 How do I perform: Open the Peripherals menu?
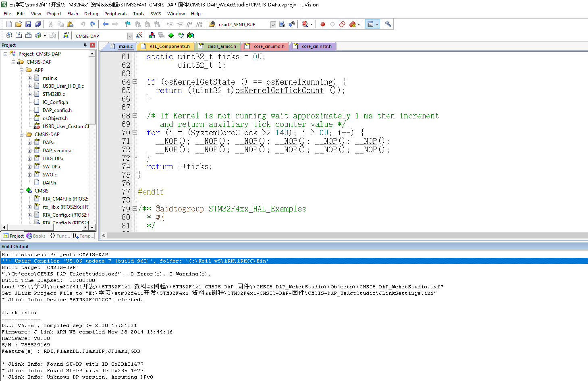tap(116, 13)
